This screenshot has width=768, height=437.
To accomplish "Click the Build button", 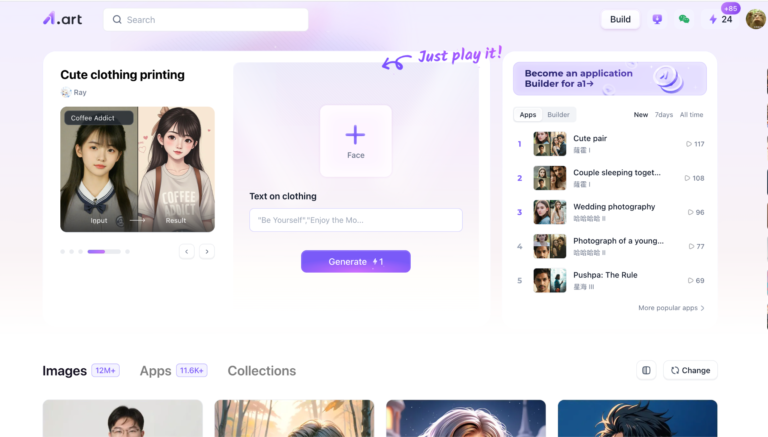I will [620, 19].
